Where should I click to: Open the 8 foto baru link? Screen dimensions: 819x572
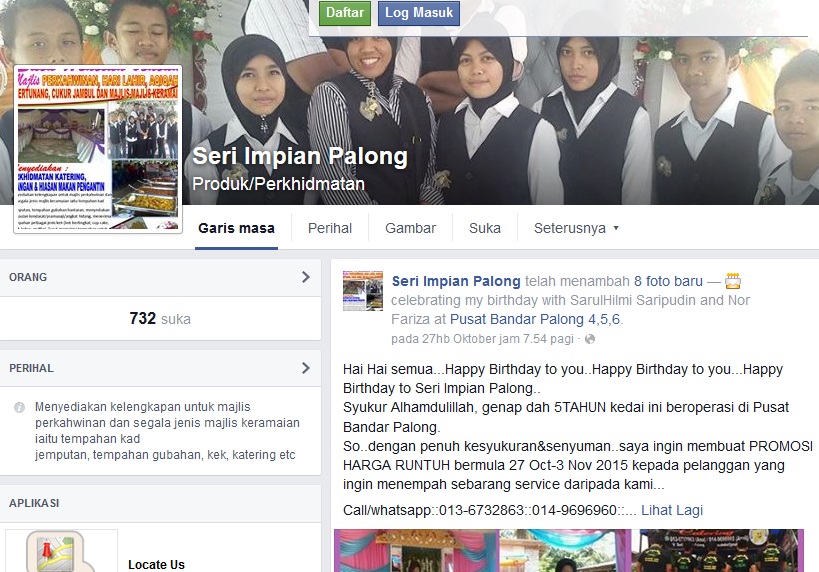click(668, 281)
